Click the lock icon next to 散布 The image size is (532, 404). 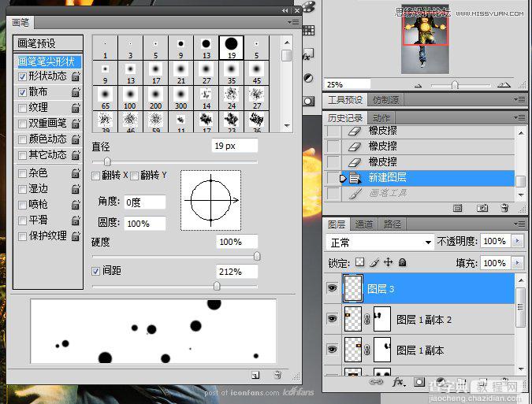[x=76, y=92]
